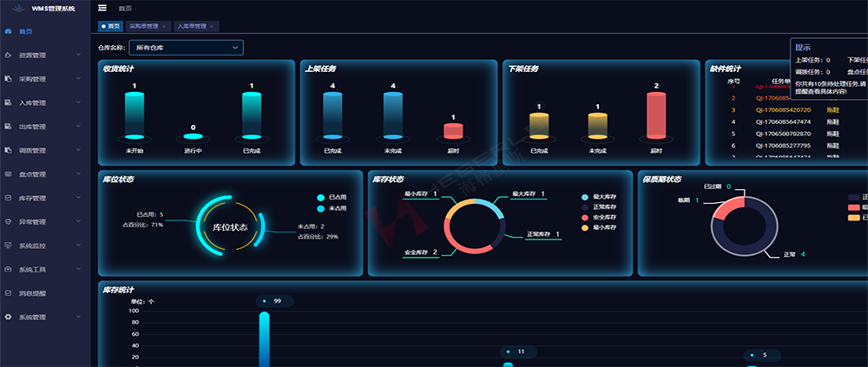Switch to the 首页 tab
Image resolution: width=868 pixels, height=367 pixels.
[111, 27]
